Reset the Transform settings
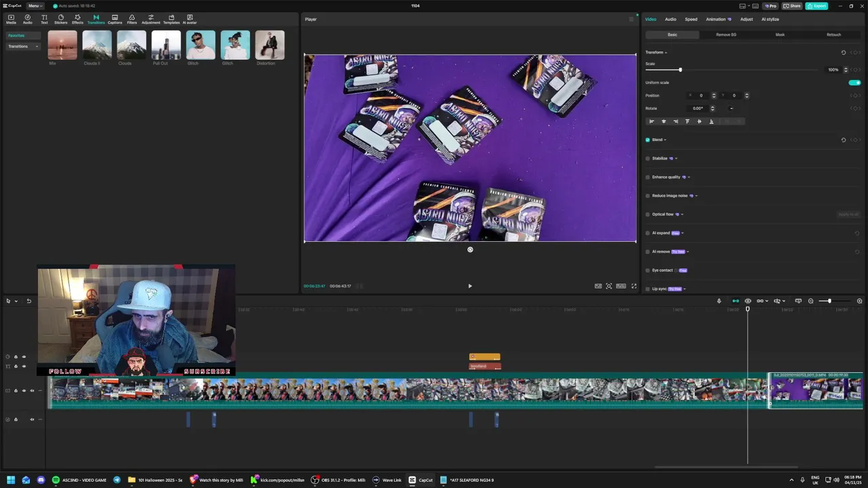The height and width of the screenshot is (488, 868). 844,52
